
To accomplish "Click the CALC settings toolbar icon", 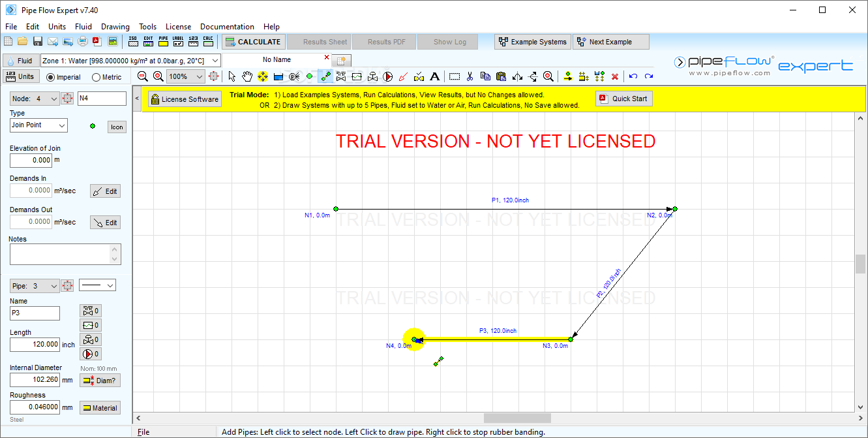I will pos(208,41).
